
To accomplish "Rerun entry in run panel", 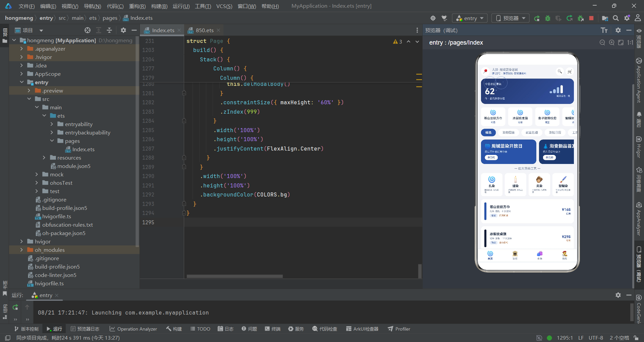I will (x=15, y=307).
